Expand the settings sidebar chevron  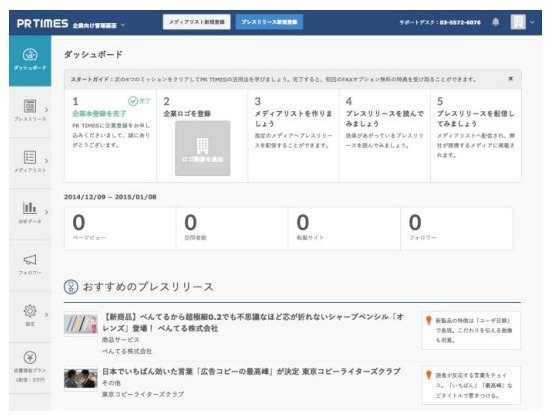46,315
